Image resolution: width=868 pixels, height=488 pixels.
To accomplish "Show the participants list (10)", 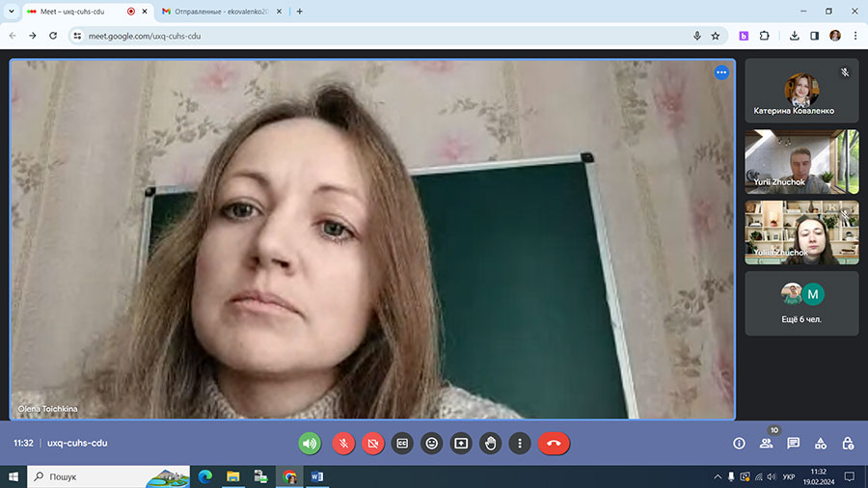I will pyautogui.click(x=766, y=444).
